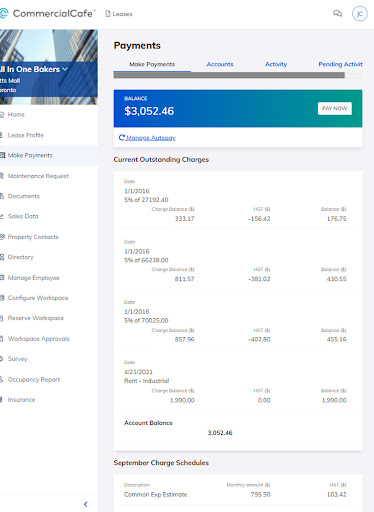Click the Make Payments sidebar icon
The height and width of the screenshot is (512, 374).
pyautogui.click(x=2, y=155)
